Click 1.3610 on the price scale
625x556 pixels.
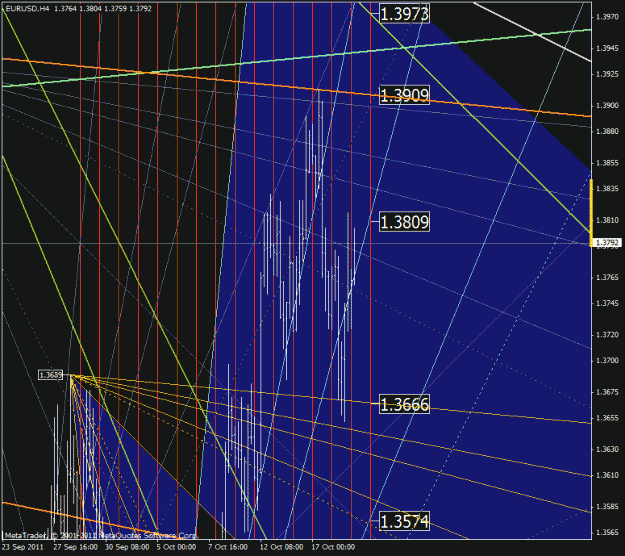click(607, 475)
